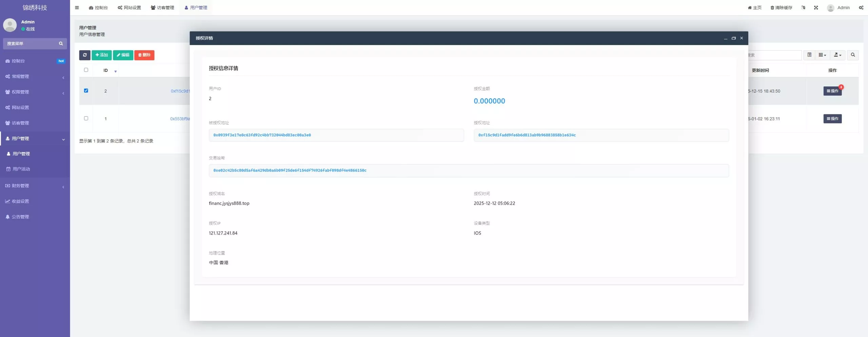Click the 搜索菜单 sidebar search field
Screen dimensions: 868x337
31,43
